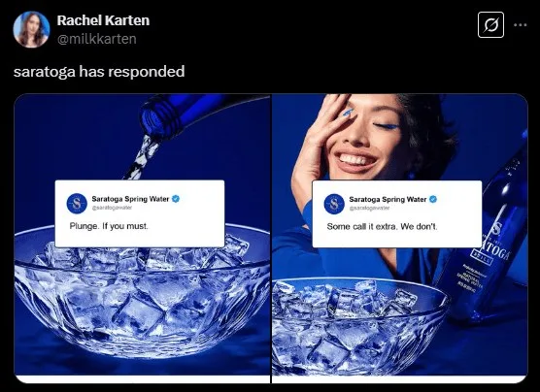Click the @saratogawater handle in right card
The image size is (540, 392).
point(369,208)
